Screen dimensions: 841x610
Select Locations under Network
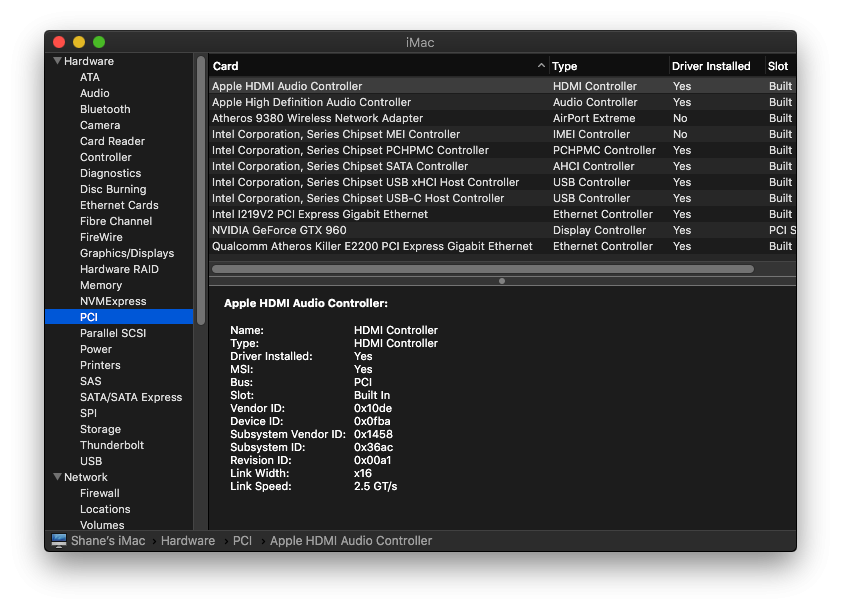click(105, 509)
